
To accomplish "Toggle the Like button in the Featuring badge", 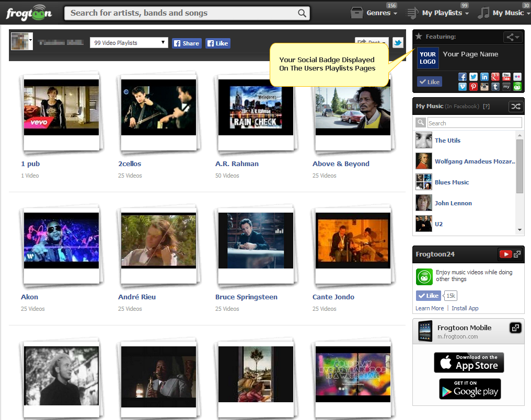I will point(429,82).
